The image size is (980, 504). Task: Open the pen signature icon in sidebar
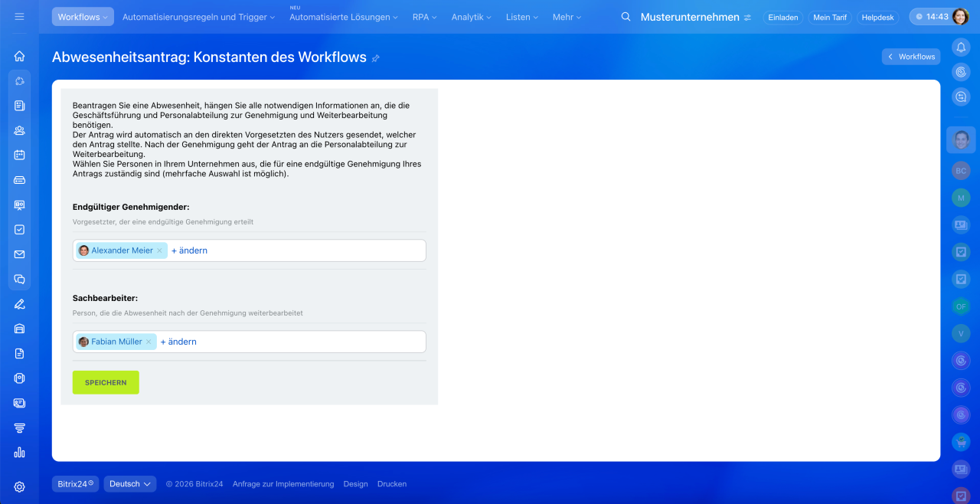coord(19,304)
